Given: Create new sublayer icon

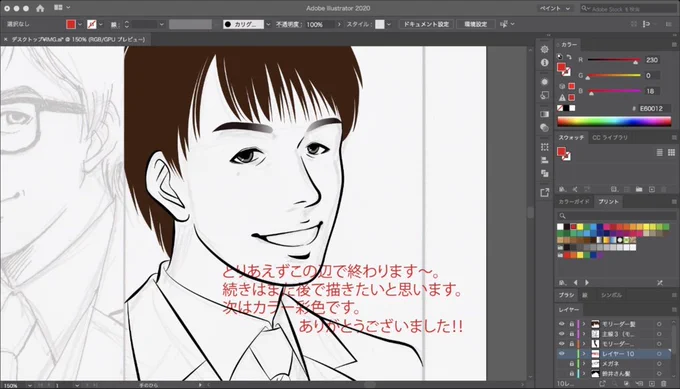Looking at the screenshot, I should (639, 383).
